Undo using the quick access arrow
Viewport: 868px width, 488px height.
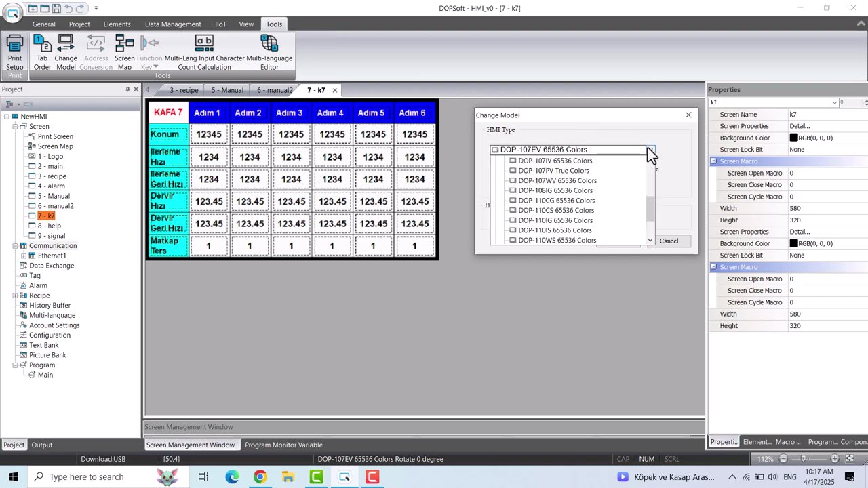click(68, 8)
